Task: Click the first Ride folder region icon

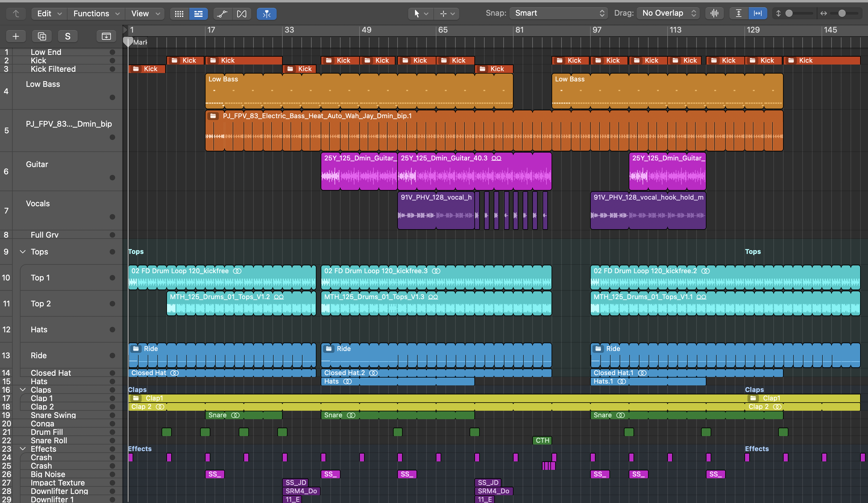Action: coord(136,349)
